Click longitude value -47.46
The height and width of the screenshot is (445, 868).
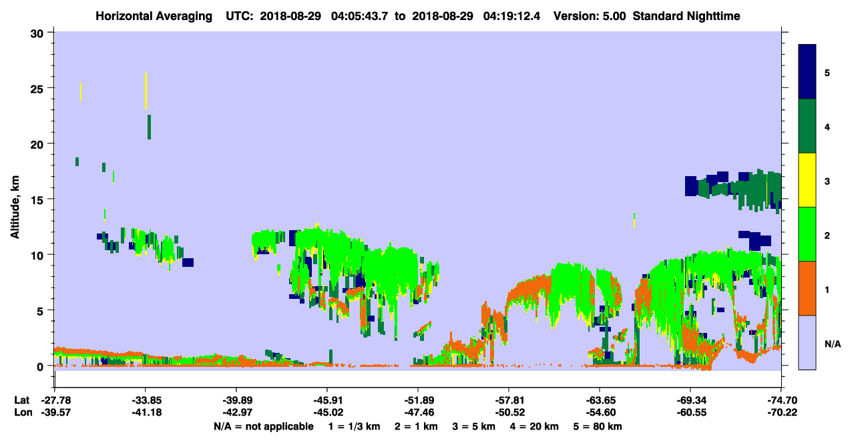pyautogui.click(x=418, y=412)
